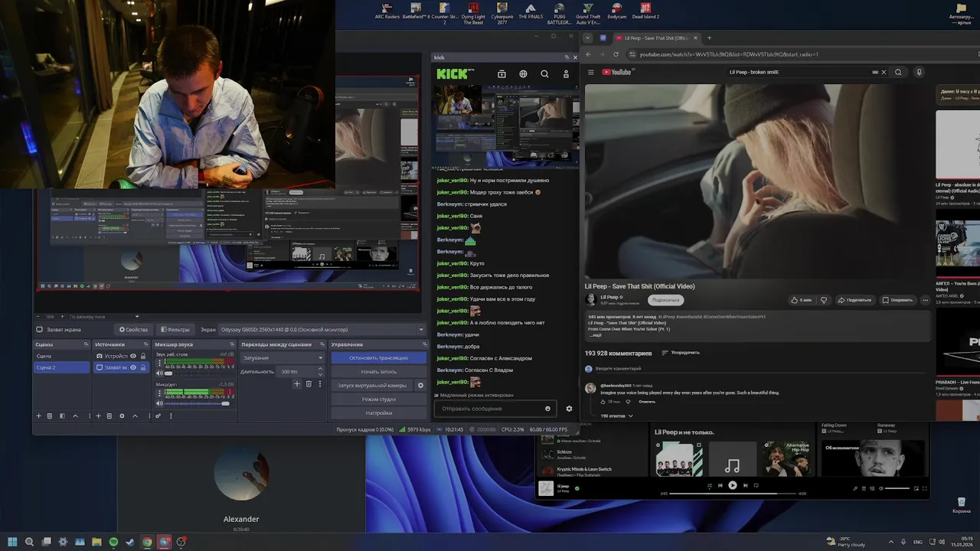Add a new source in OBS Sources
Viewport: 980px width, 551px height.
click(98, 416)
